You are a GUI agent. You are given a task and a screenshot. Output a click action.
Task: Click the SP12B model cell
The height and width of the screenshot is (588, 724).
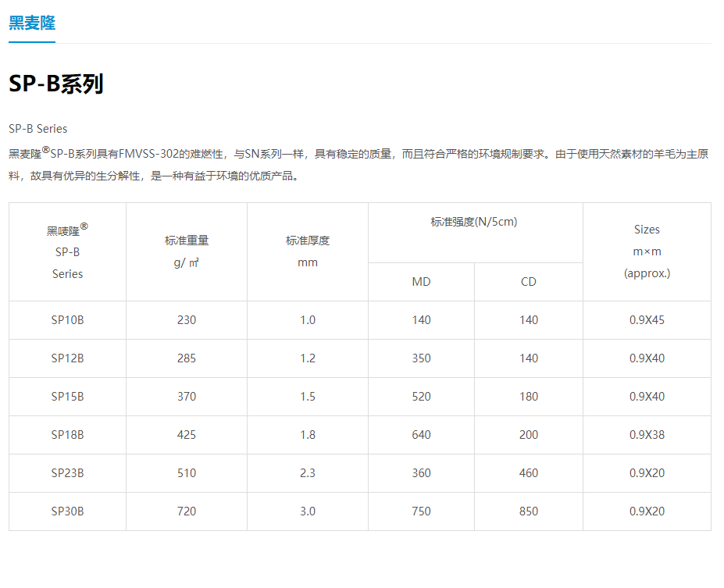pos(67,358)
